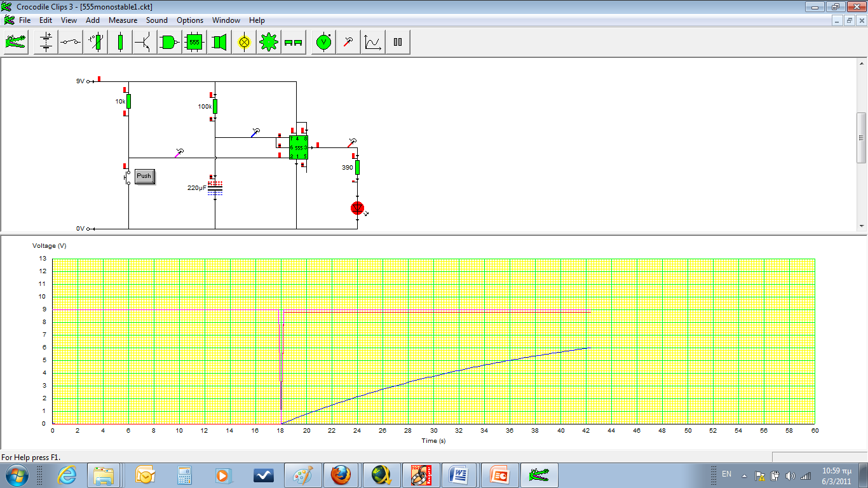The width and height of the screenshot is (868, 488).
Task: Select the 555 timer chip in circuit
Action: 299,148
